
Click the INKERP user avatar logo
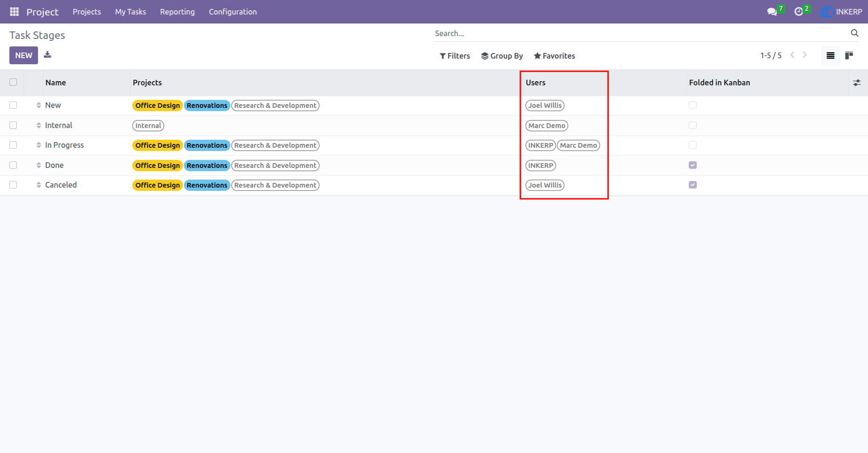pos(827,12)
